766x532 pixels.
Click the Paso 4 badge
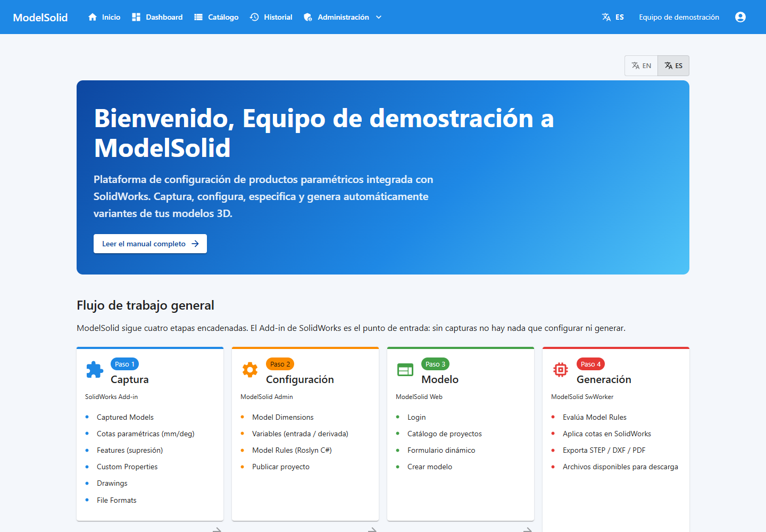pyautogui.click(x=590, y=364)
